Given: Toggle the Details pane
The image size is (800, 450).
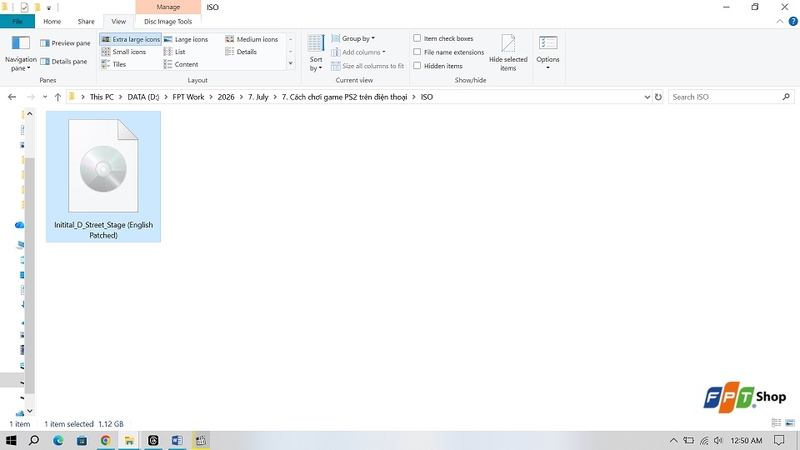Looking at the screenshot, I should pyautogui.click(x=64, y=62).
